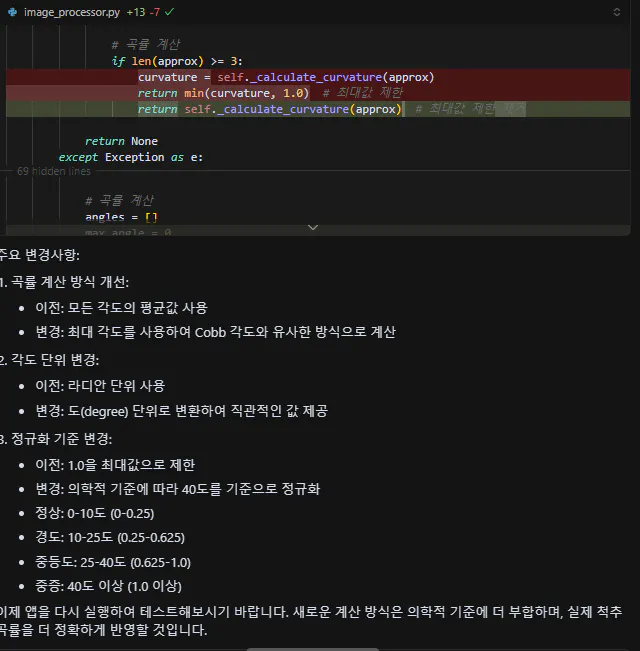Click the green checkmark applied-status icon
The width and height of the screenshot is (640, 651).
tap(169, 12)
